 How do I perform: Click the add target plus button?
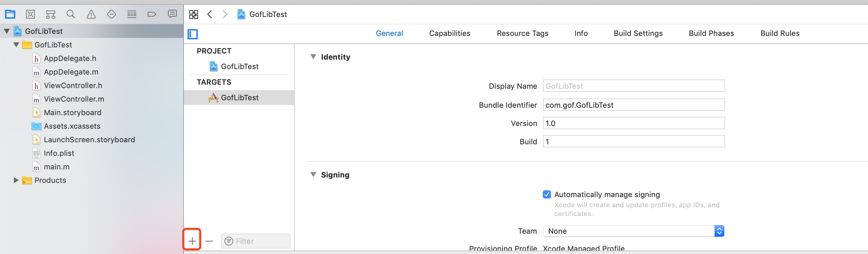coord(192,241)
